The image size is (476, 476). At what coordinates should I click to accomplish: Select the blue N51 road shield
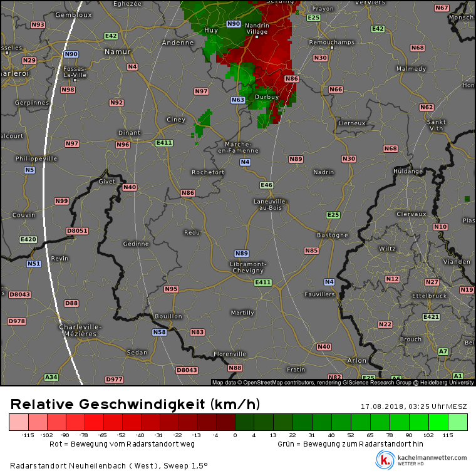pos(34,264)
